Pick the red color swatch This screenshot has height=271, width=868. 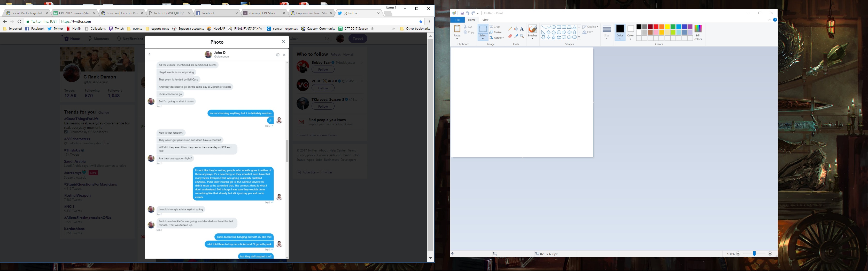tap(656, 27)
